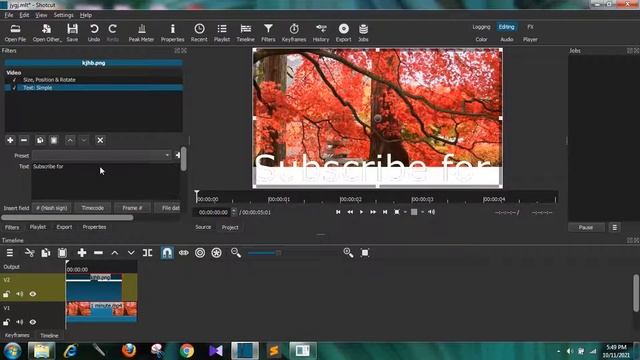Open the Edit menu
640x360 pixels.
tap(24, 15)
